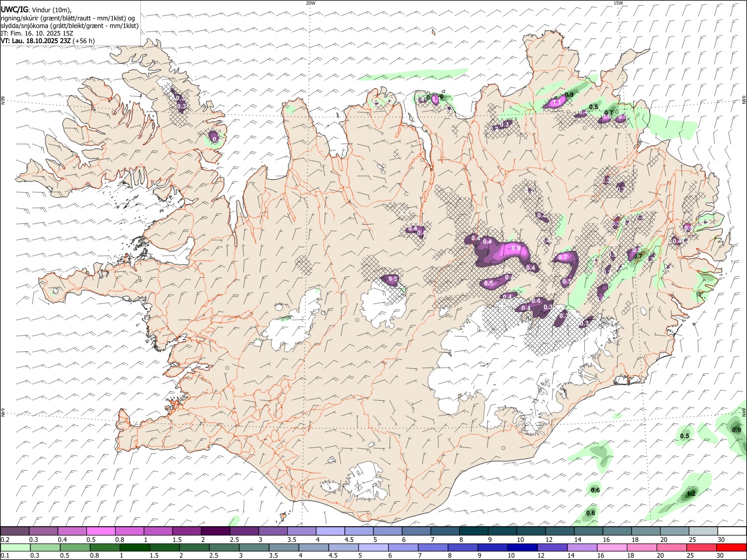
Task: Pick the dark mauve 0.2 snow legend swatch
Action: click(15, 531)
